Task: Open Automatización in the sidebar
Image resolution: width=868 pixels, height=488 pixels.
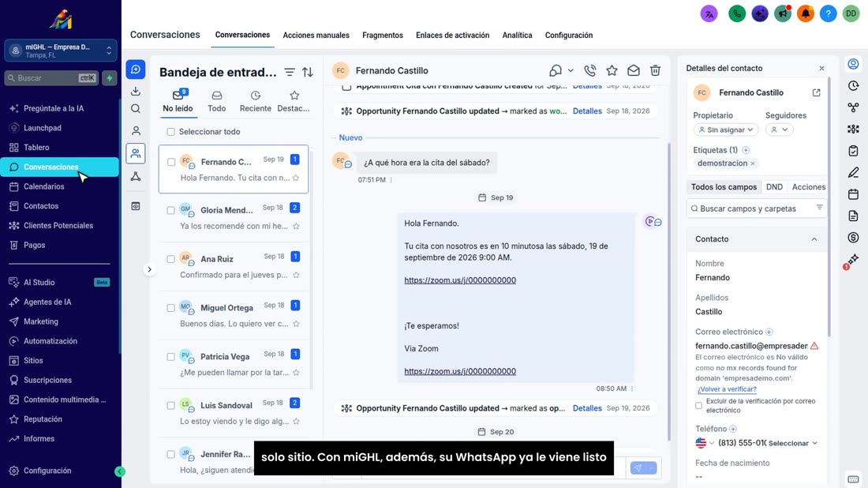Action: point(51,341)
